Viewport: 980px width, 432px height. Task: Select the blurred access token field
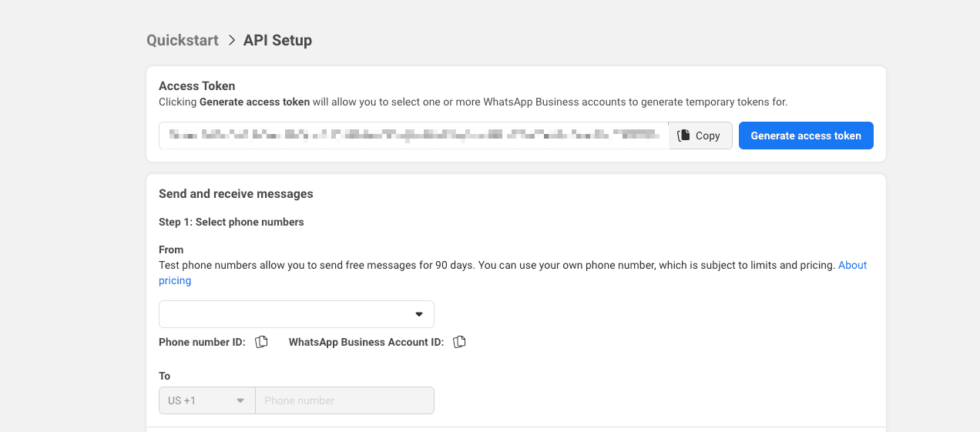(x=414, y=136)
